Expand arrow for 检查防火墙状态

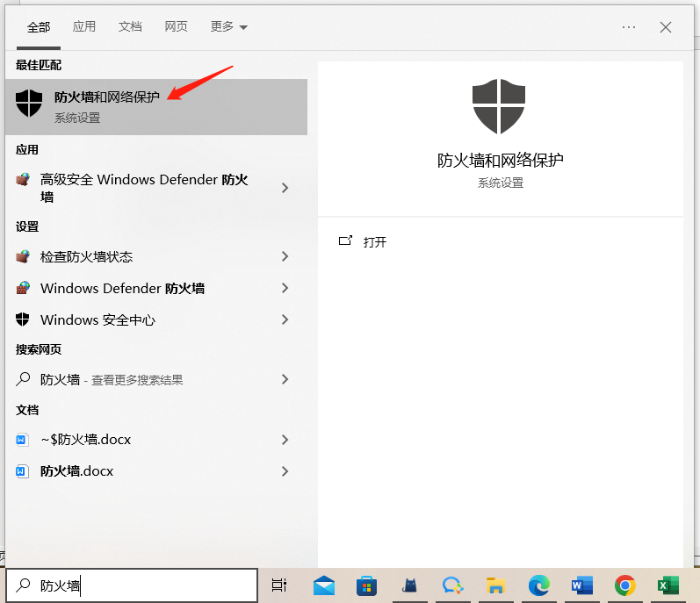(285, 256)
